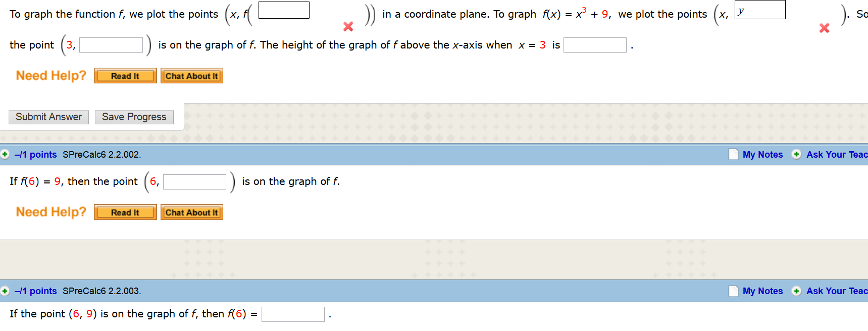The height and width of the screenshot is (331, 868).
Task: Click the green plus beside Ask Your Teacher on 2.2.003
Action: click(796, 291)
